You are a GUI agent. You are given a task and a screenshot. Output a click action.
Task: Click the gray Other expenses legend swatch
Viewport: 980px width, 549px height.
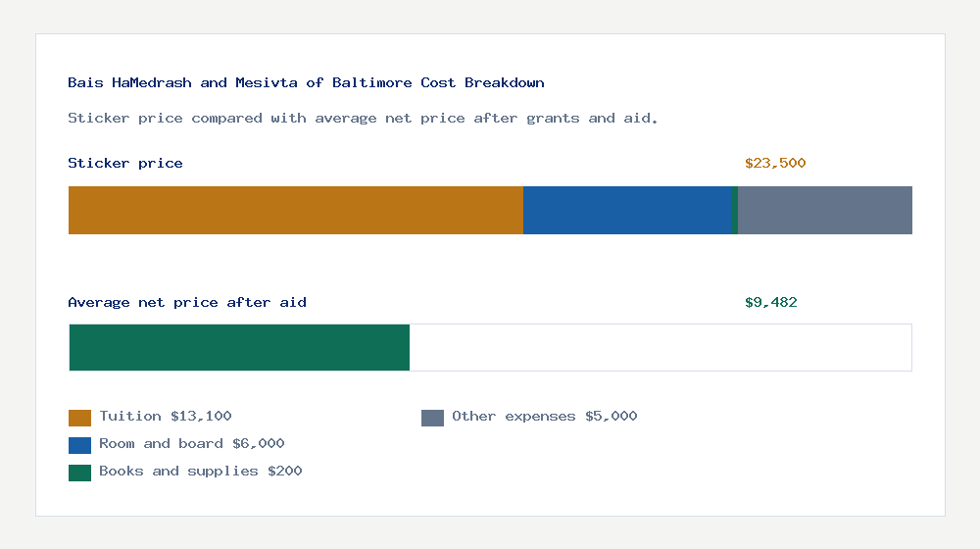pos(432,418)
